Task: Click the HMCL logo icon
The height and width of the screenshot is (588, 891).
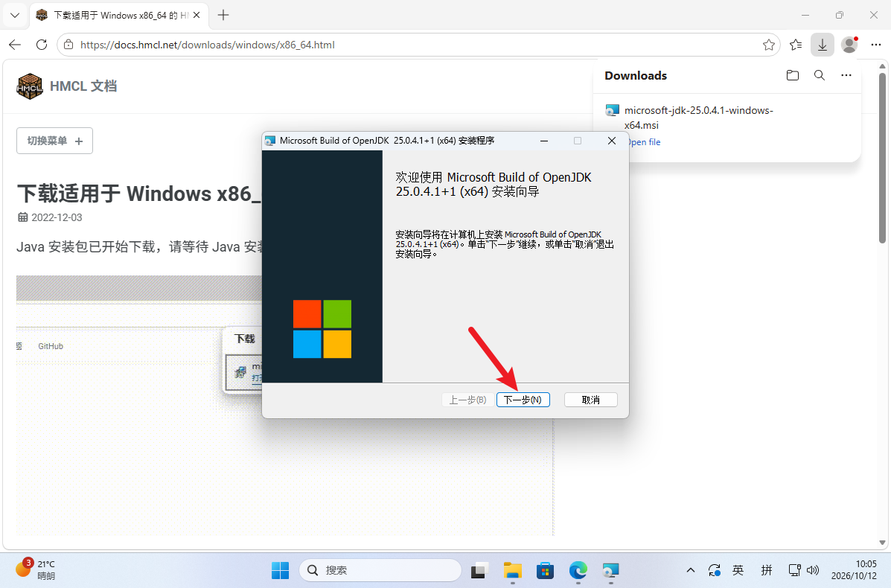Action: (x=30, y=86)
